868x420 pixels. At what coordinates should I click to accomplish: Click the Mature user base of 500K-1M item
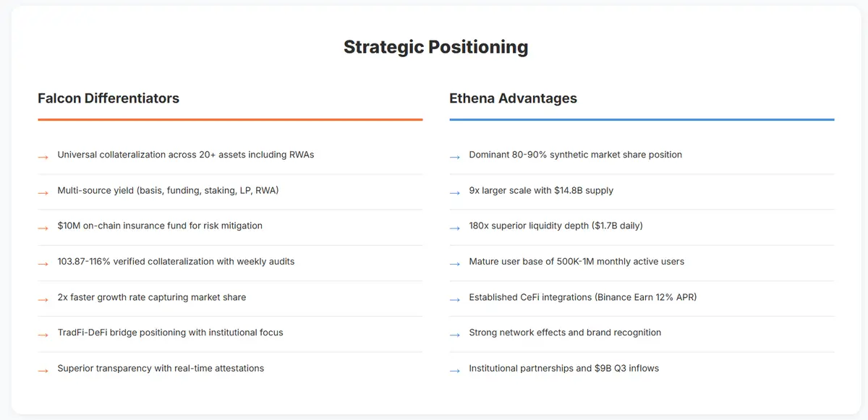tap(576, 262)
